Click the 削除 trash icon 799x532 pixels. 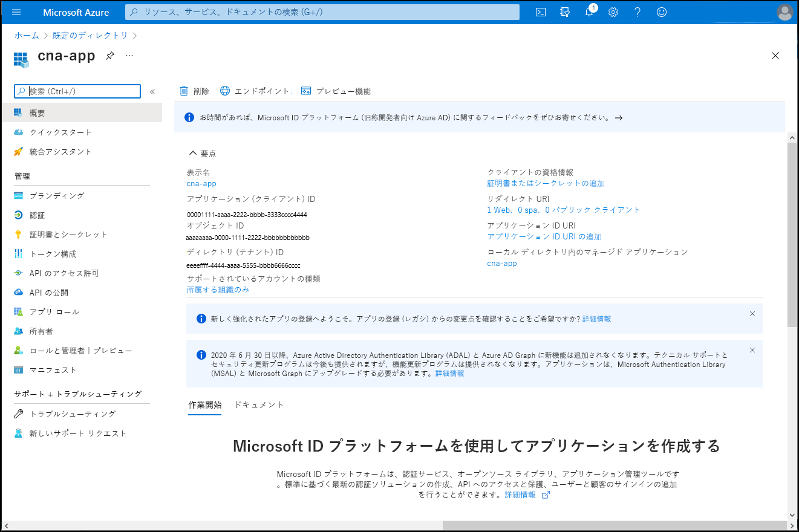(x=184, y=91)
